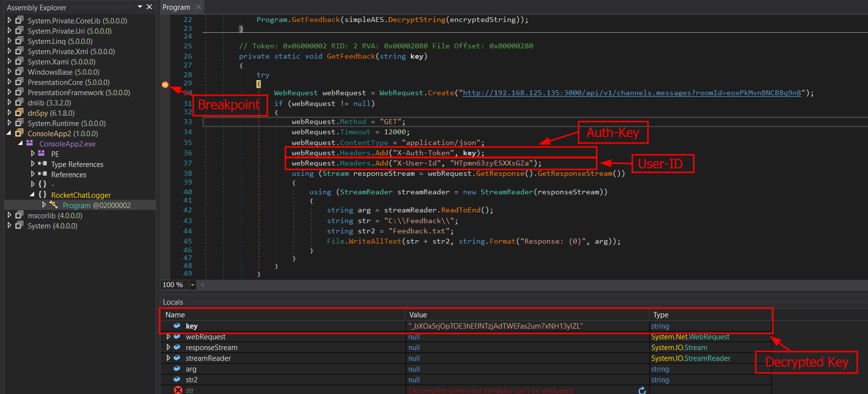868x394 pixels.
Task: Expand the PE node
Action: [x=33, y=154]
